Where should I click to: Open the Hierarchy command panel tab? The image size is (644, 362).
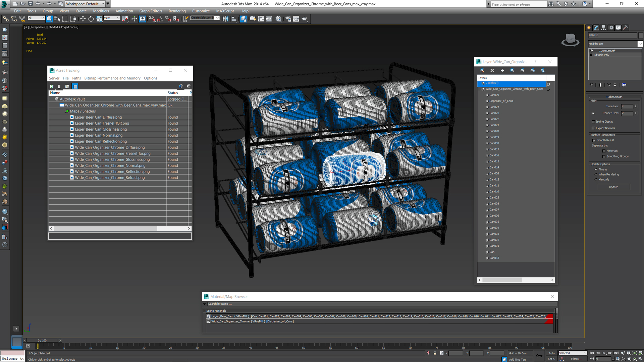(603, 28)
